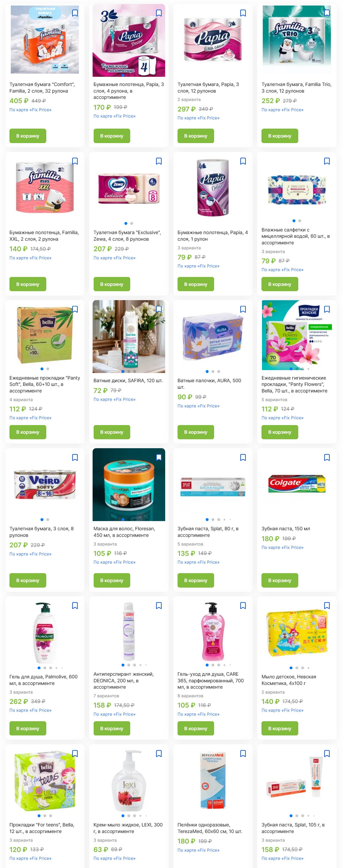Save Papia Decor paper towels to favorites
343x868 pixels.
point(159,13)
